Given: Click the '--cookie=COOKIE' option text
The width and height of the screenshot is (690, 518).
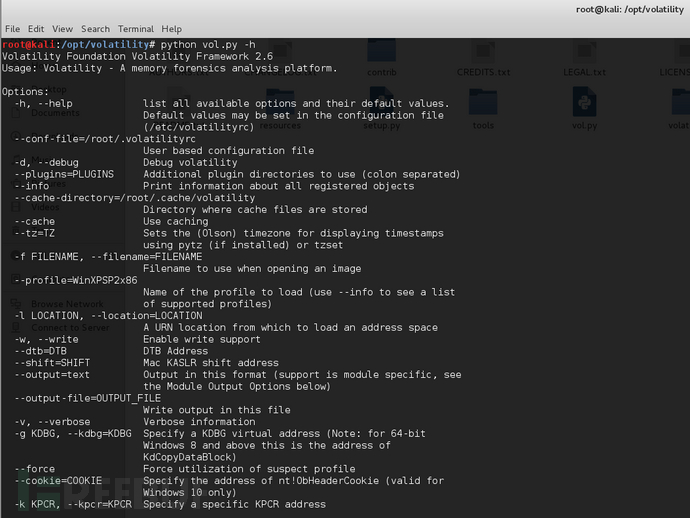Looking at the screenshot, I should tap(58, 481).
